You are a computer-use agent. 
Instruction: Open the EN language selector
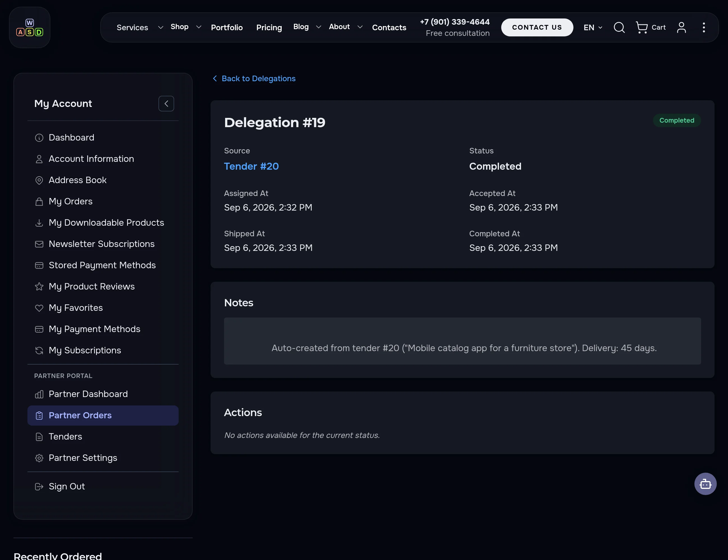[x=593, y=27]
